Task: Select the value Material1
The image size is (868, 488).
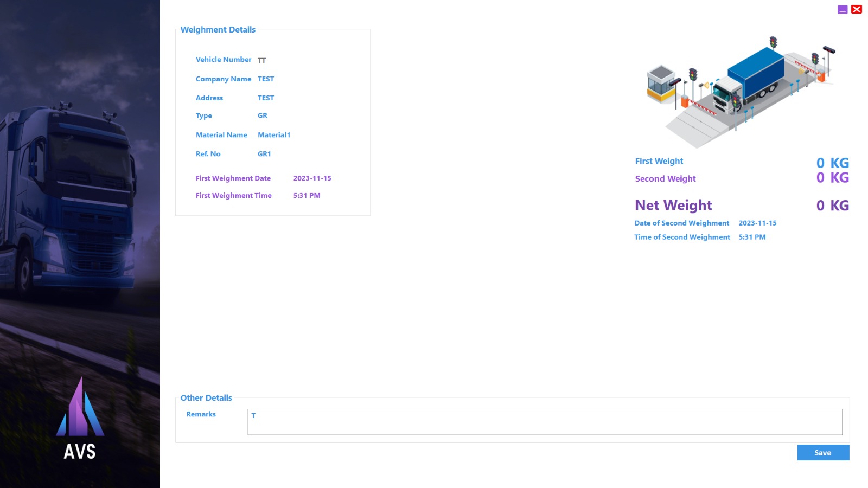Action: point(274,135)
